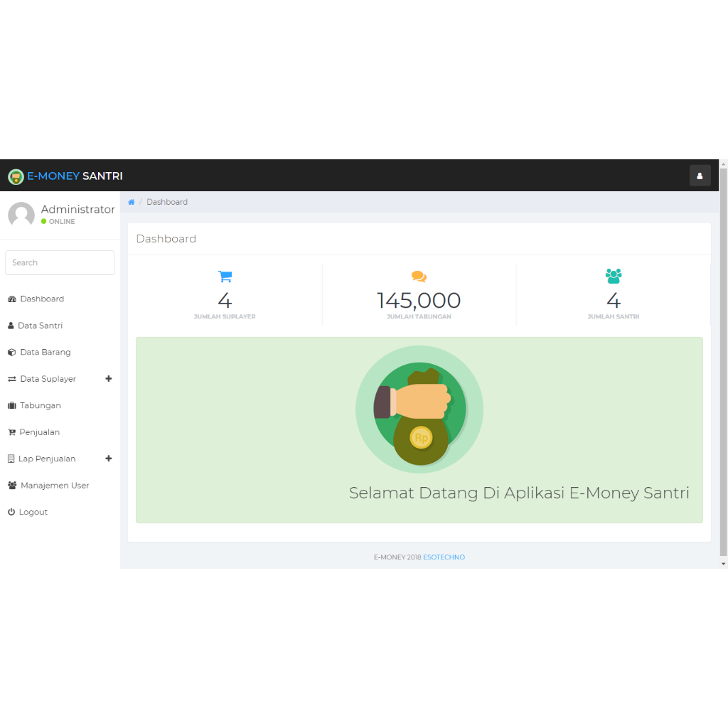Click the 145,000 Jumlah Tabungan value

tap(419, 301)
